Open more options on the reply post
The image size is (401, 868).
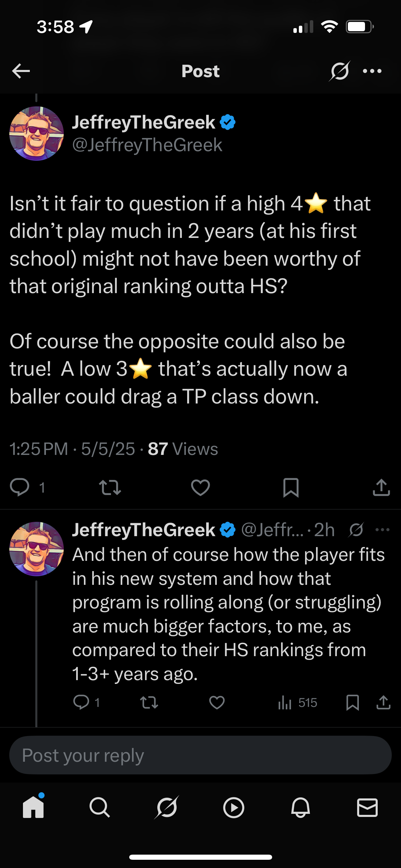(382, 530)
